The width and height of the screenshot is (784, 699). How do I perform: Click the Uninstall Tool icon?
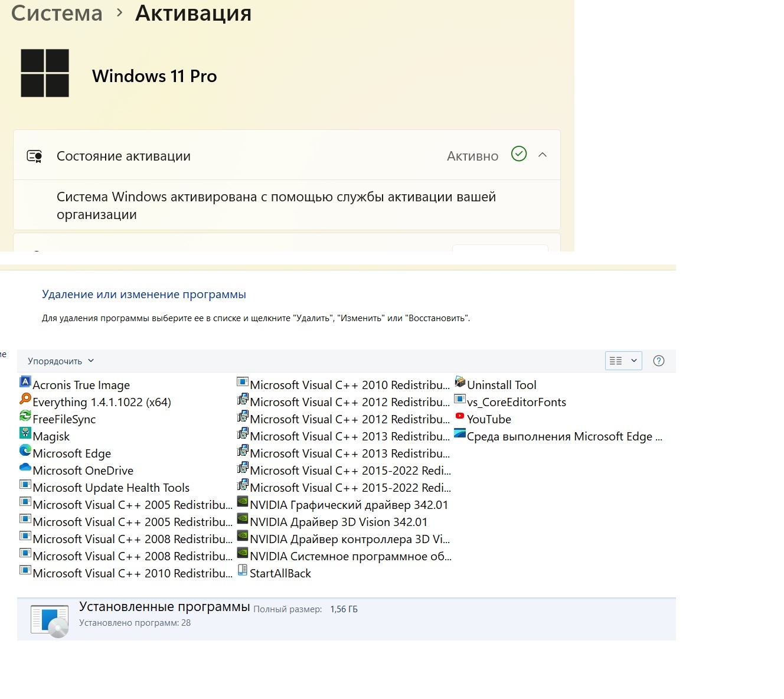coord(460,382)
